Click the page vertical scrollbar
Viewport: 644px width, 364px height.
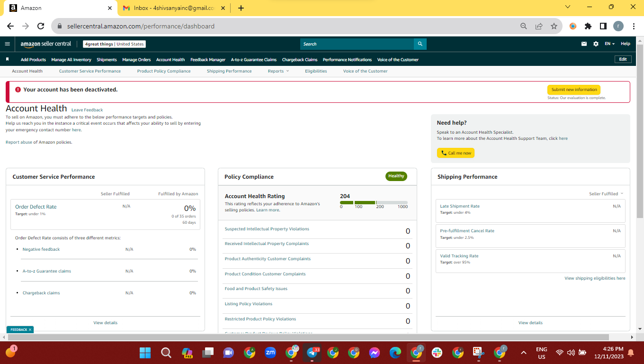coord(640,130)
